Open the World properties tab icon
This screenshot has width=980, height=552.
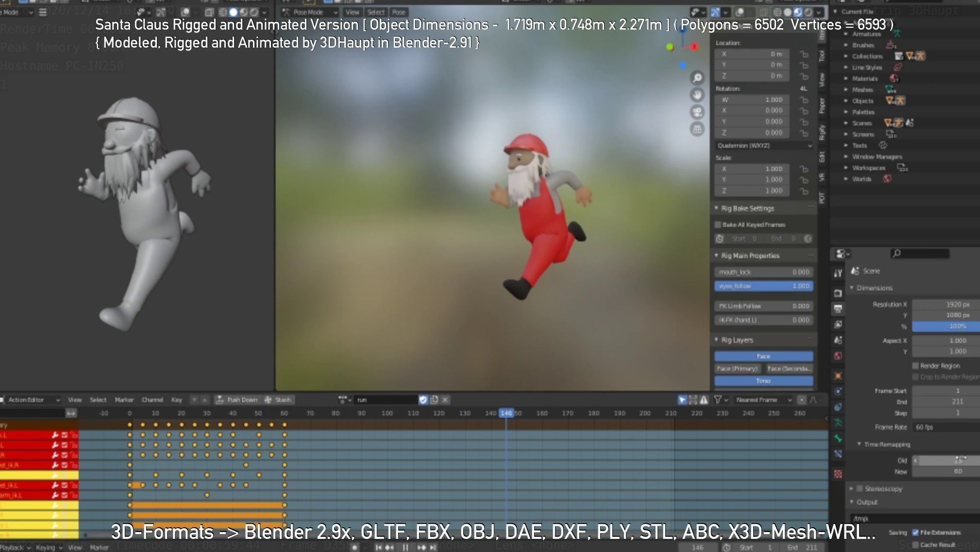click(x=838, y=356)
